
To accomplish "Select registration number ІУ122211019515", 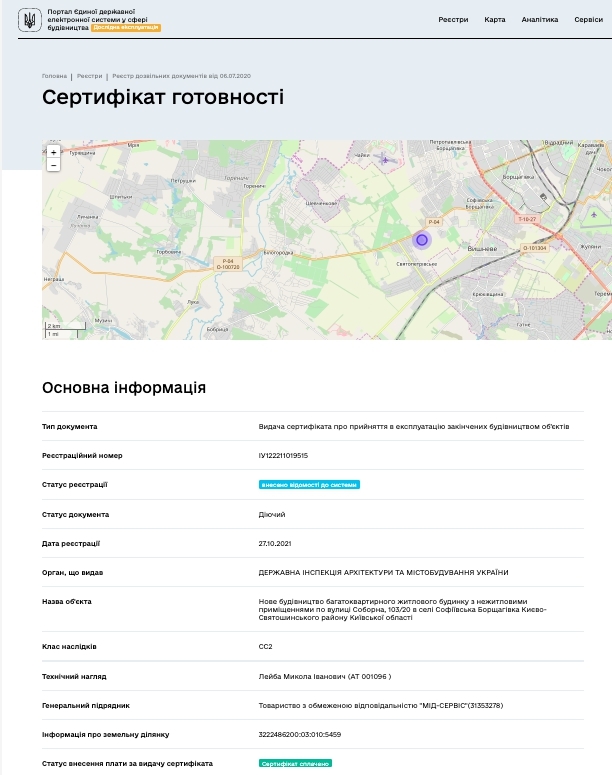I will [x=283, y=456].
